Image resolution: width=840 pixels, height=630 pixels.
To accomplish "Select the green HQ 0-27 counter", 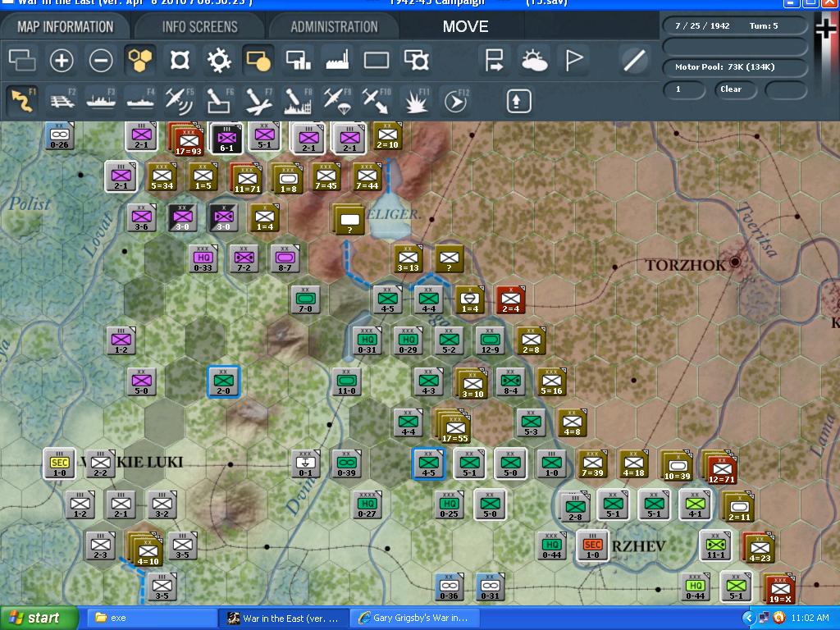I will tap(367, 505).
